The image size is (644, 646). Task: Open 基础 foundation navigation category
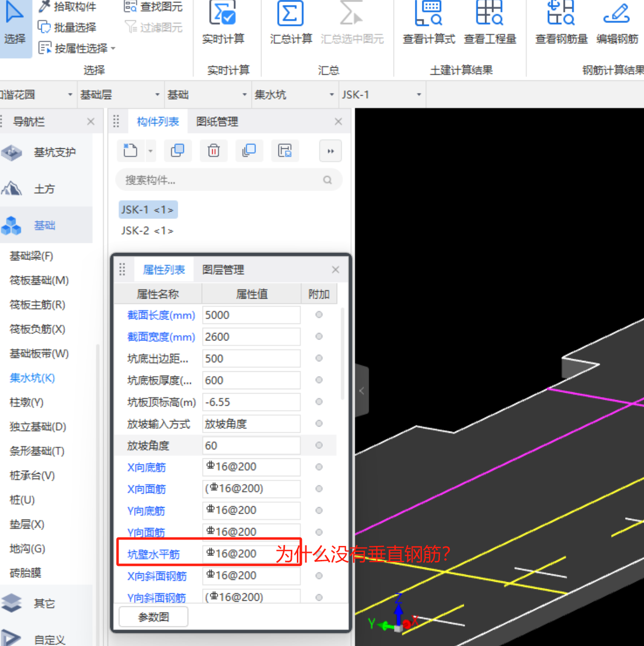coord(46,225)
